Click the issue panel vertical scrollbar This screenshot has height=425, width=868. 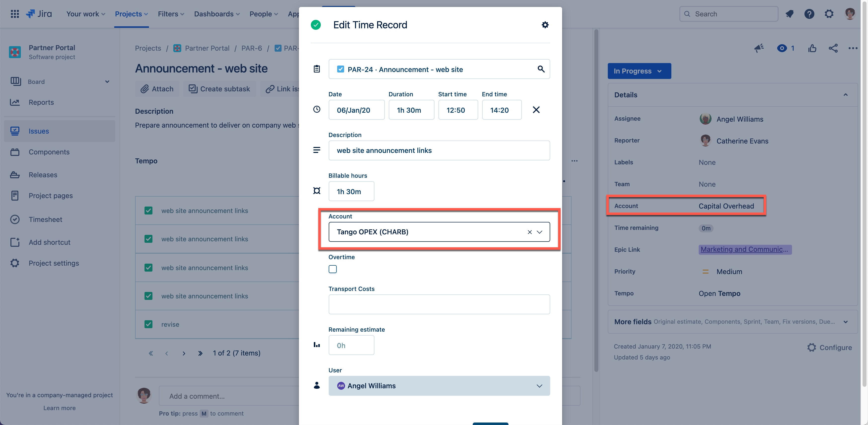coord(596,201)
